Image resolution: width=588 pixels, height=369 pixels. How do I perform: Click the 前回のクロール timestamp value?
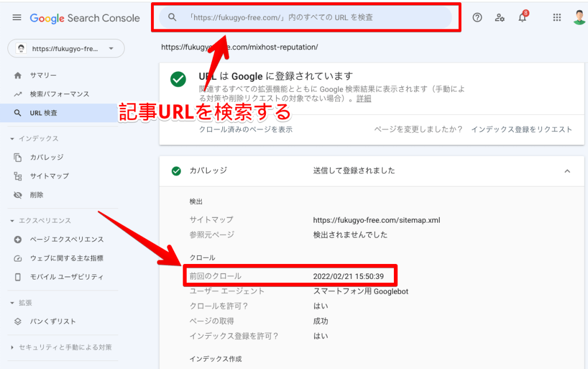click(x=349, y=277)
